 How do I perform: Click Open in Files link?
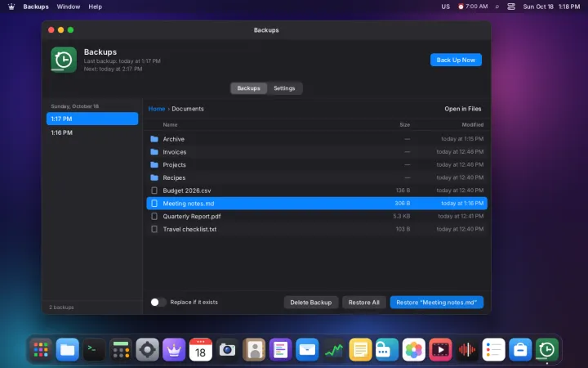tap(463, 109)
